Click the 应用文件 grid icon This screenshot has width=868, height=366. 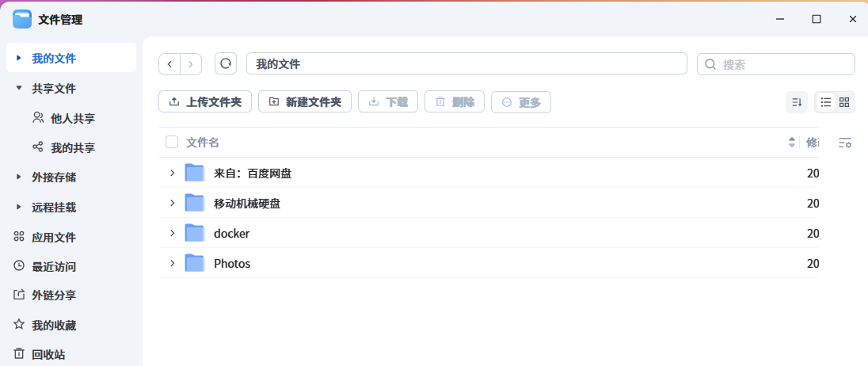pos(19,237)
